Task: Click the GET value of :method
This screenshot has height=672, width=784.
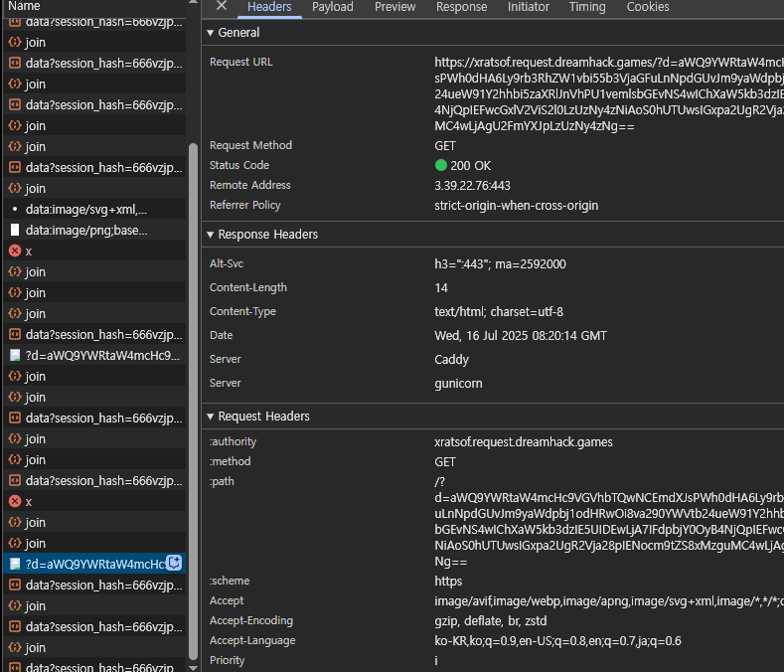Action: coord(445,462)
